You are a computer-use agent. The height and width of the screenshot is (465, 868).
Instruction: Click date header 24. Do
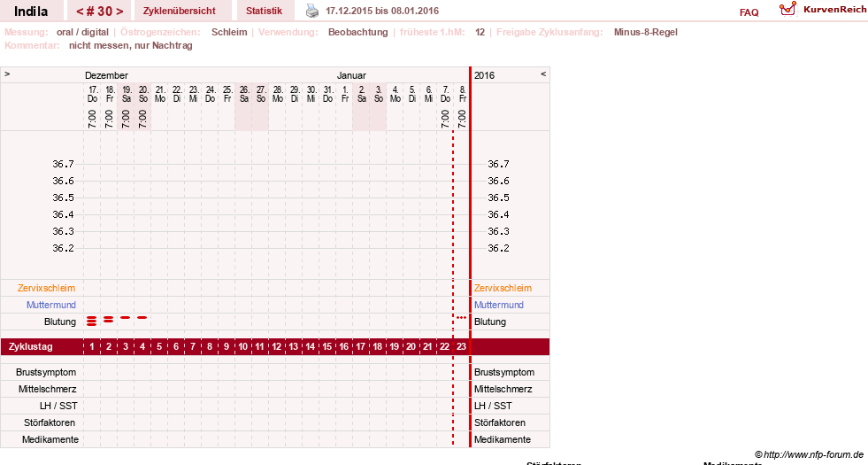point(211,94)
